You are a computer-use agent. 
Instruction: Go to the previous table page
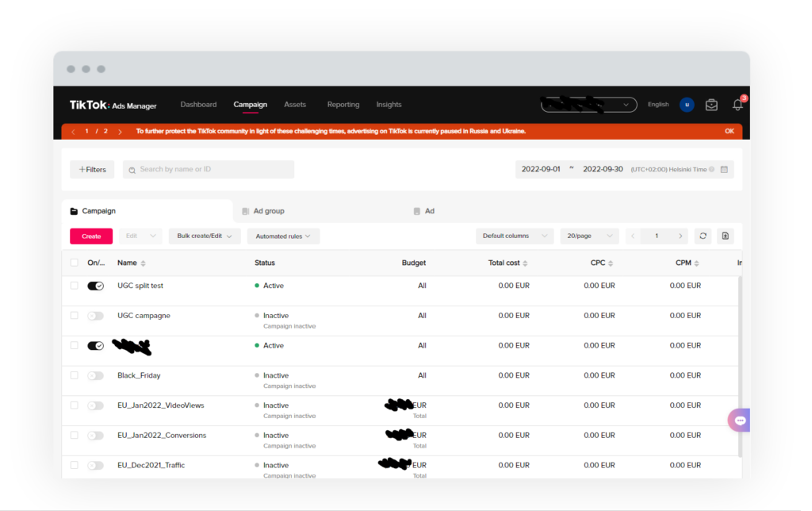tap(633, 236)
